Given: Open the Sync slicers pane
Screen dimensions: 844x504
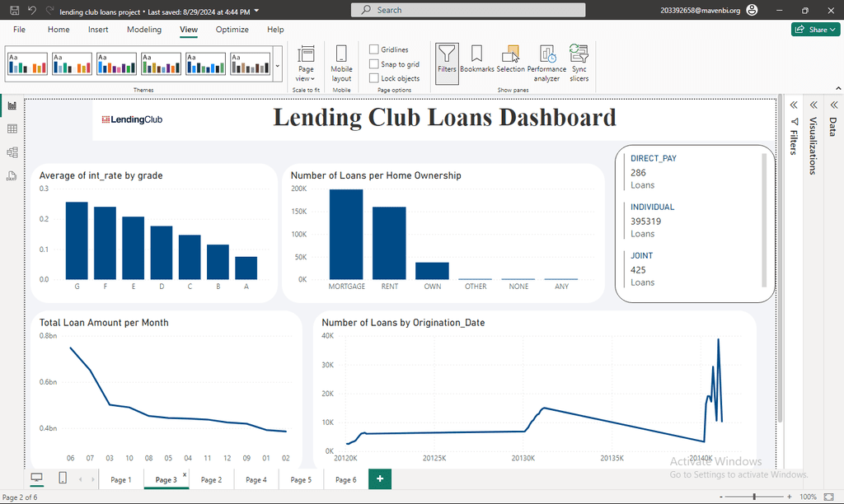Looking at the screenshot, I should (579, 63).
